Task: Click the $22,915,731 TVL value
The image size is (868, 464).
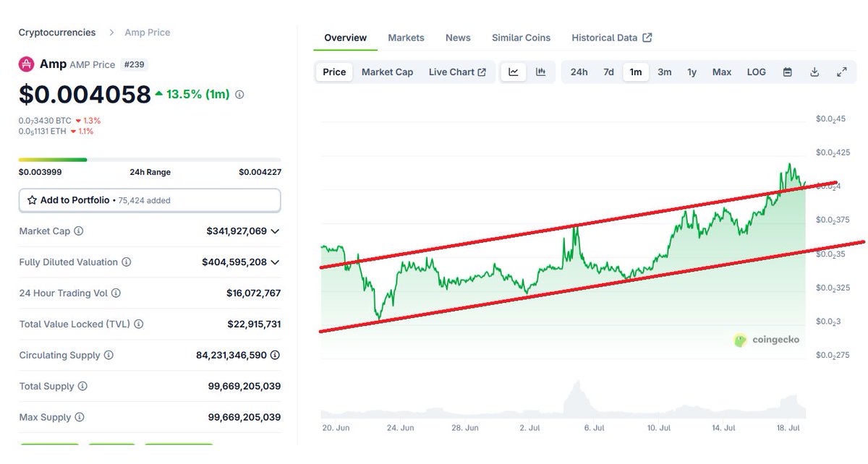Action: click(253, 325)
